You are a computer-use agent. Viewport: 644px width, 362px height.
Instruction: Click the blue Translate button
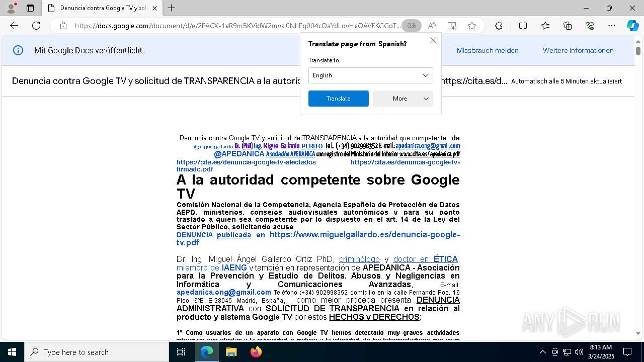(339, 99)
